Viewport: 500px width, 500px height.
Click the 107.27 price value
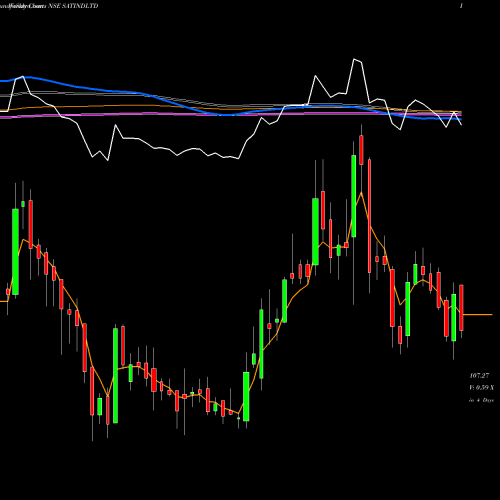[x=479, y=376]
